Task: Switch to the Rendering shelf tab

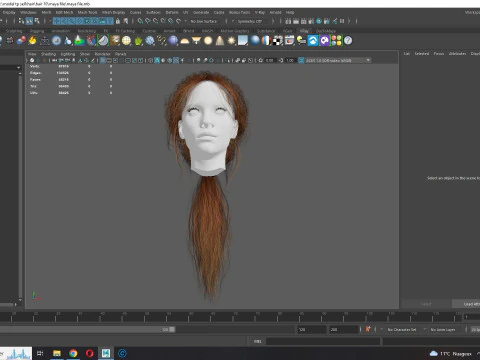Action: [87, 31]
